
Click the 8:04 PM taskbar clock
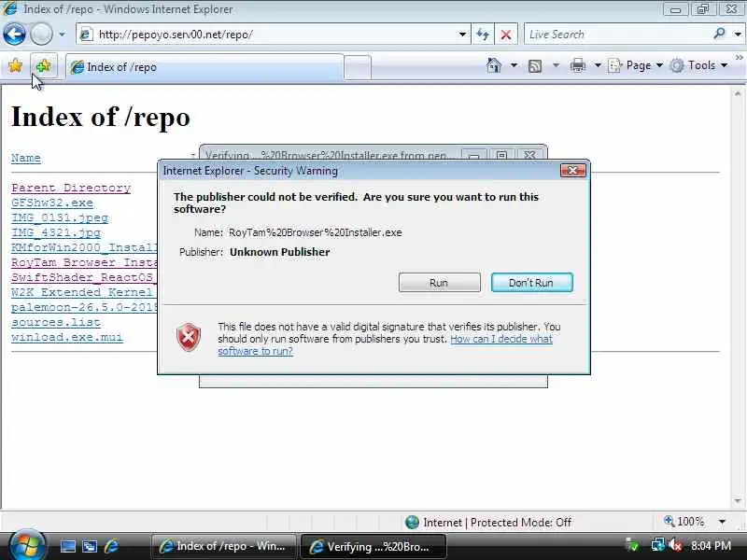(711, 546)
